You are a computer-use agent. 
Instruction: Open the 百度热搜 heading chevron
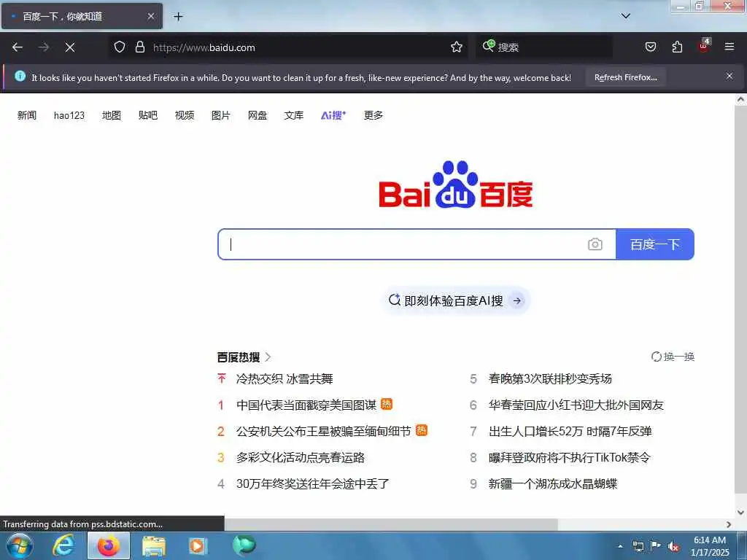pyautogui.click(x=268, y=357)
